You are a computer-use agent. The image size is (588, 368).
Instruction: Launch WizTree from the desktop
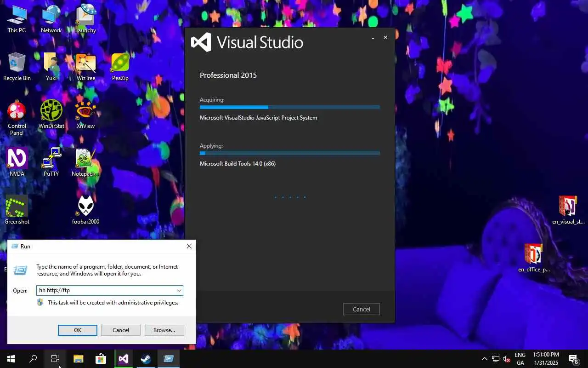click(85, 67)
